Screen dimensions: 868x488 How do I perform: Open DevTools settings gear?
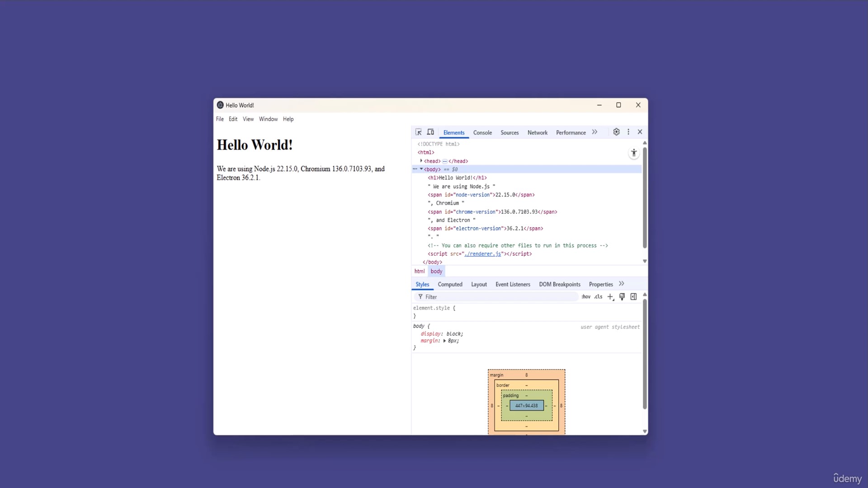[616, 132]
